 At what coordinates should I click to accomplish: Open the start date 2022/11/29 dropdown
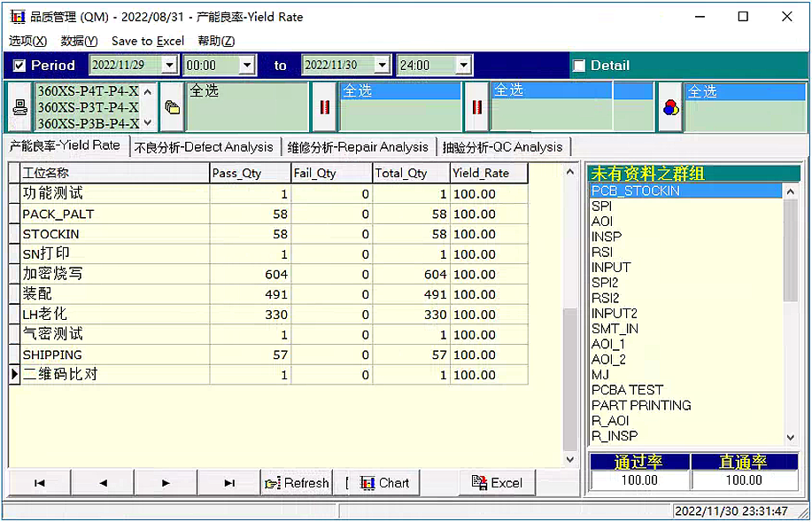coord(168,66)
